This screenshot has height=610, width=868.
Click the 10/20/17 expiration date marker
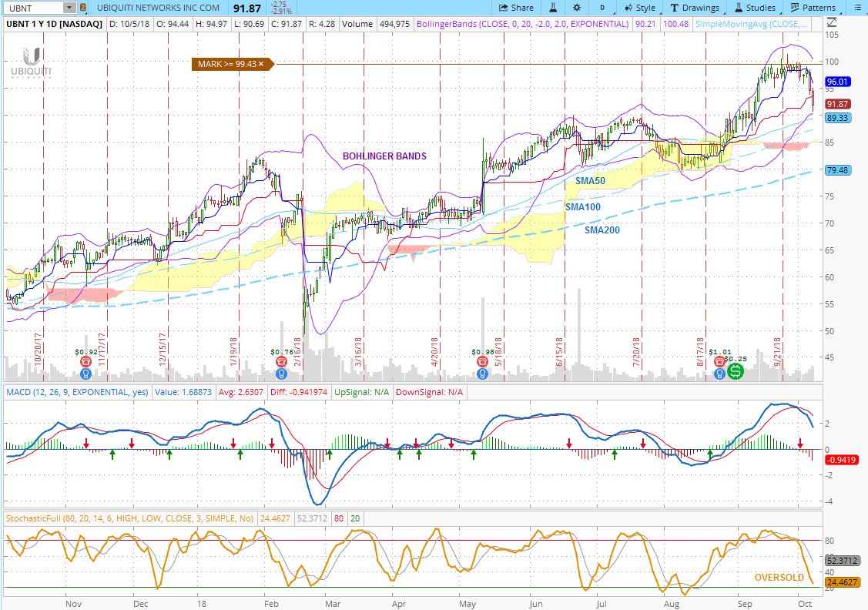click(39, 349)
